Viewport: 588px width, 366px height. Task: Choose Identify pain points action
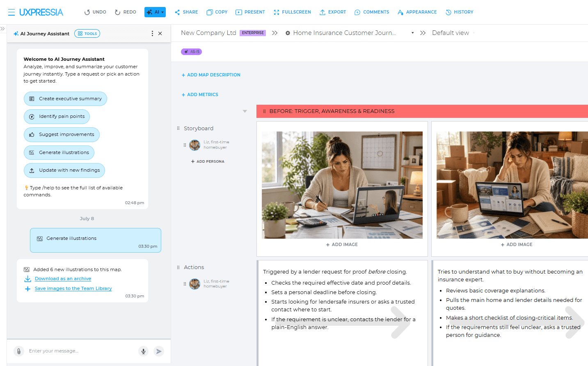click(x=57, y=117)
